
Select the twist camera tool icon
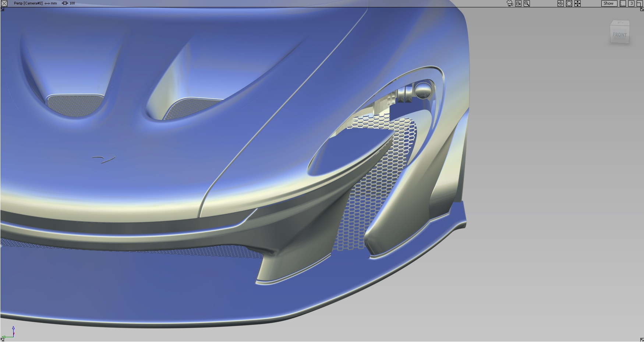point(560,3)
